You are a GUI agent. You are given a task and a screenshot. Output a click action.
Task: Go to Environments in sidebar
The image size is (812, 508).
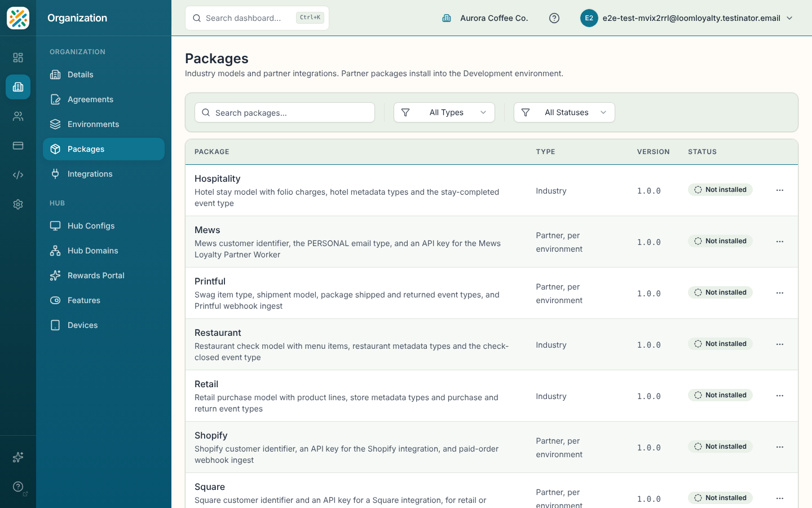click(x=104, y=124)
